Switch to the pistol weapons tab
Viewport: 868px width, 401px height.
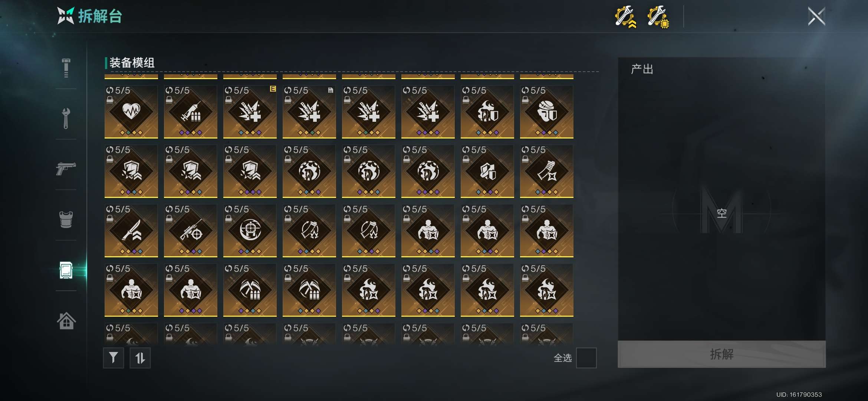coord(66,168)
